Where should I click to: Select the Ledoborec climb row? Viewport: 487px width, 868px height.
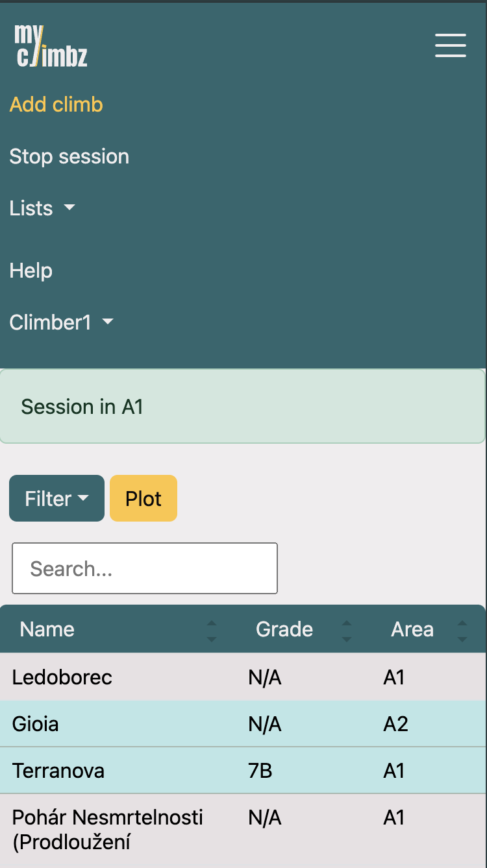62,677
